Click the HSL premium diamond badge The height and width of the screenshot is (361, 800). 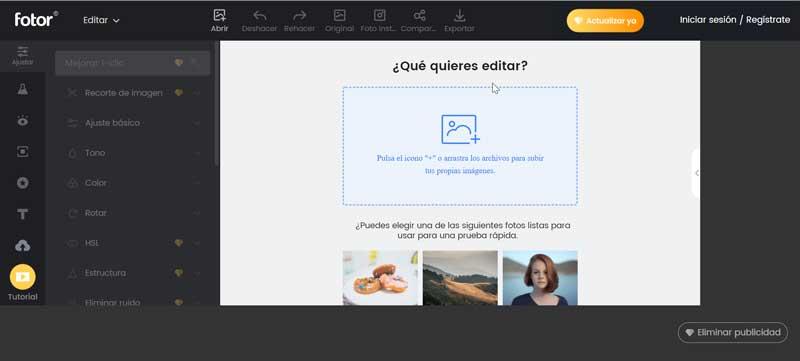click(x=179, y=243)
